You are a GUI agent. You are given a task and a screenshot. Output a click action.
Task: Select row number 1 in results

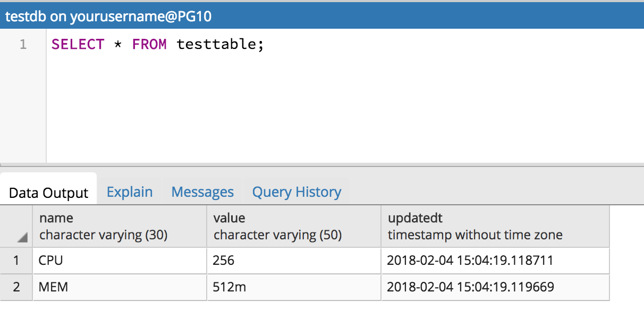pos(16,261)
